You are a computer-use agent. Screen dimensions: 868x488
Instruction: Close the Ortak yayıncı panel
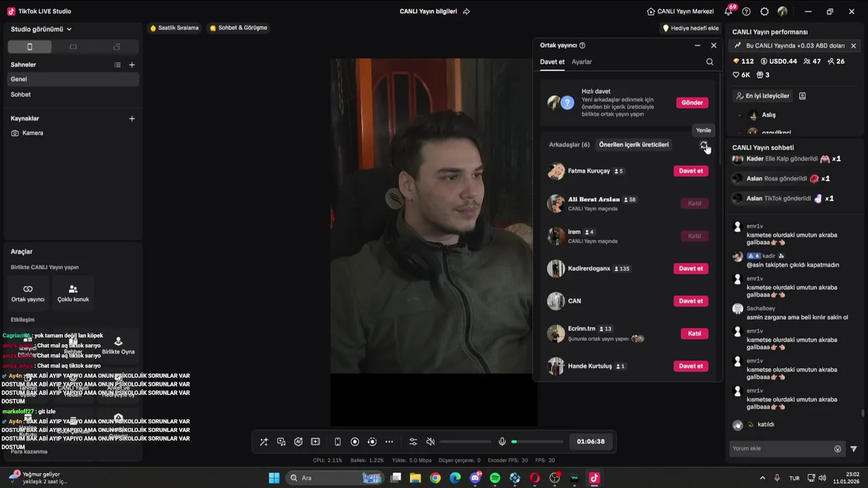pyautogui.click(x=713, y=45)
